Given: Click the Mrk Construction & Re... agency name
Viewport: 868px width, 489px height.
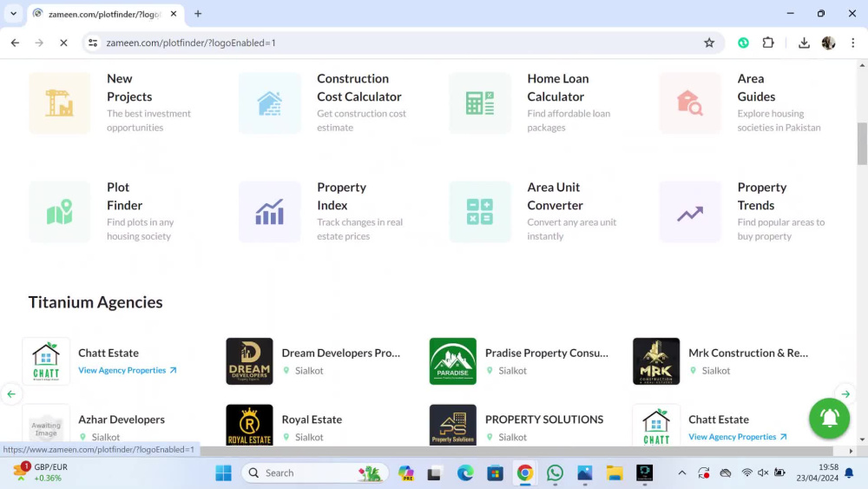Looking at the screenshot, I should pos(748,353).
